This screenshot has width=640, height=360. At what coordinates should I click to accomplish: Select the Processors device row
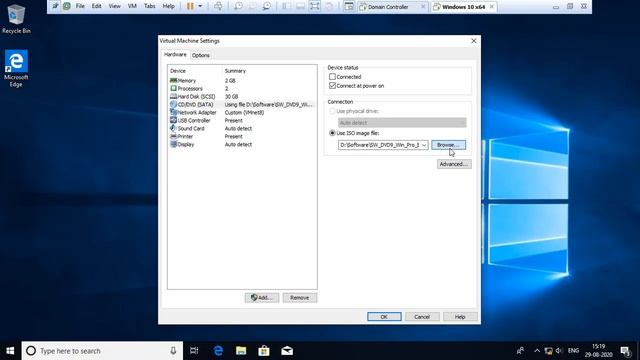tap(242, 89)
